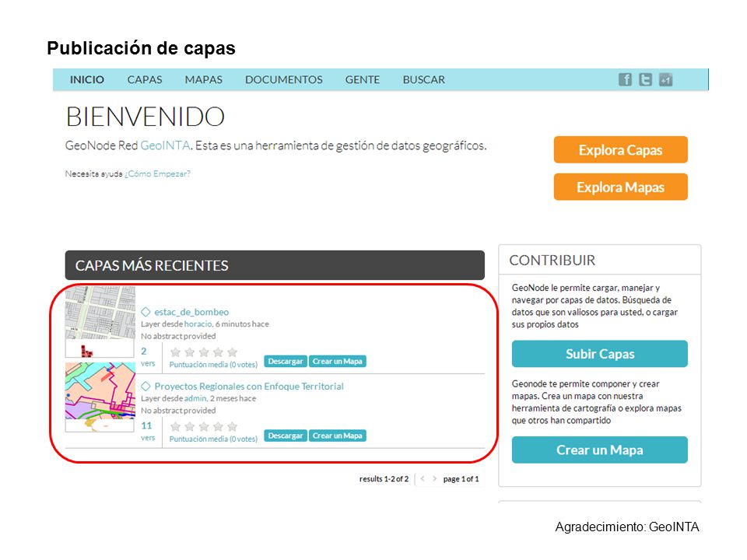Click the BIENVENIDO heading

(146, 117)
